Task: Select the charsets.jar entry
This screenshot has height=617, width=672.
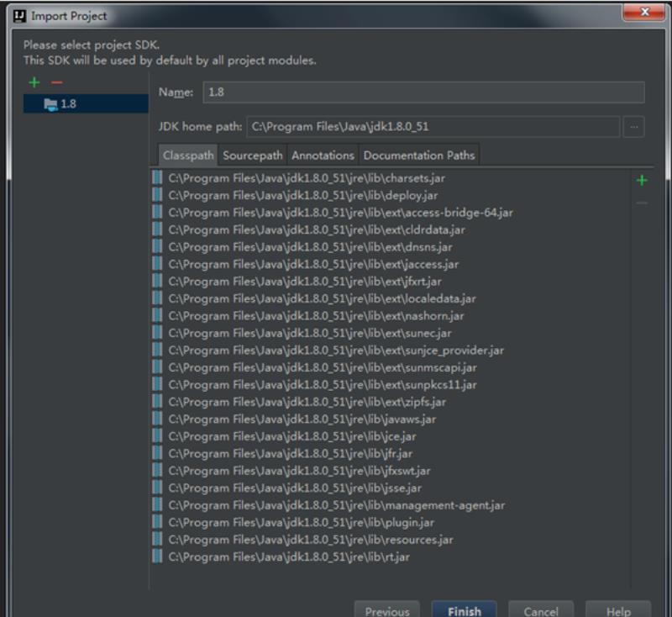Action: tap(307, 178)
